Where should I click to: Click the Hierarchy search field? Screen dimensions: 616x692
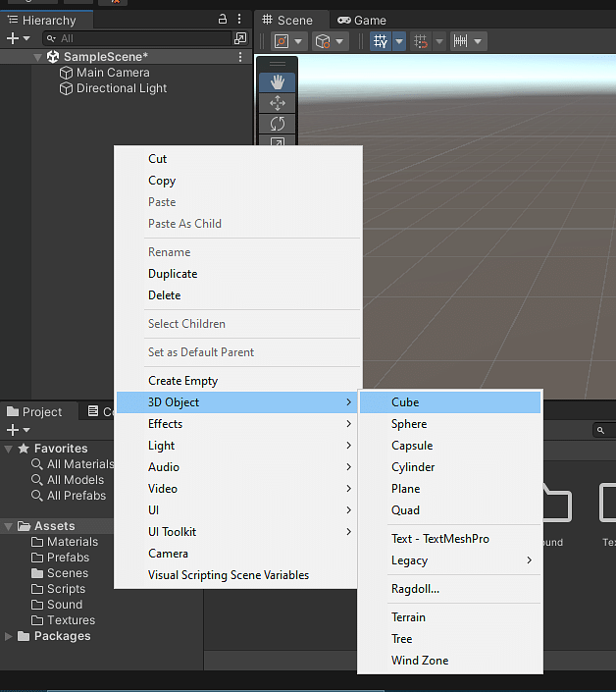coord(137,38)
